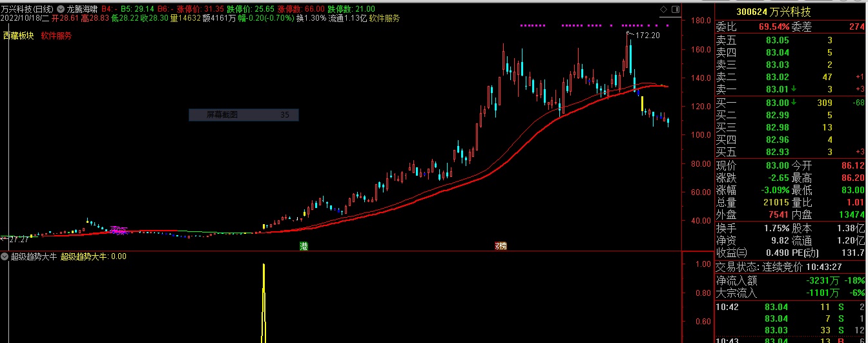
Task: Click the 买五 bid price 82.93
Action: tap(777, 152)
